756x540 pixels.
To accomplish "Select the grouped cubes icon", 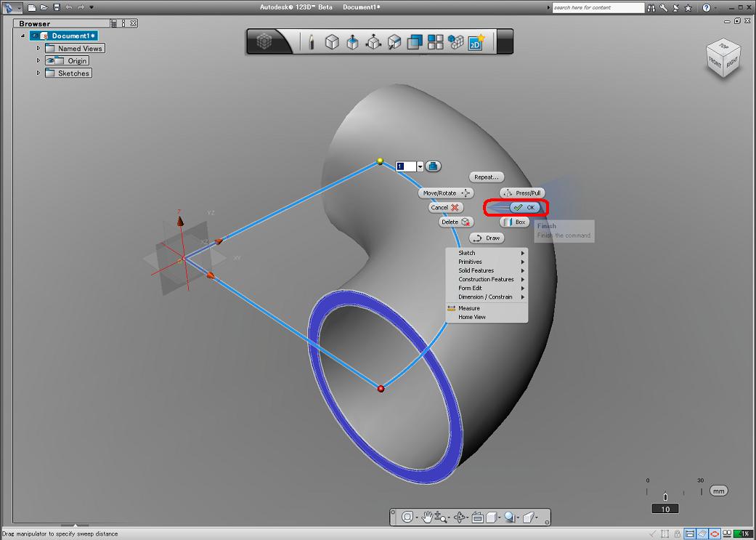I will click(455, 42).
